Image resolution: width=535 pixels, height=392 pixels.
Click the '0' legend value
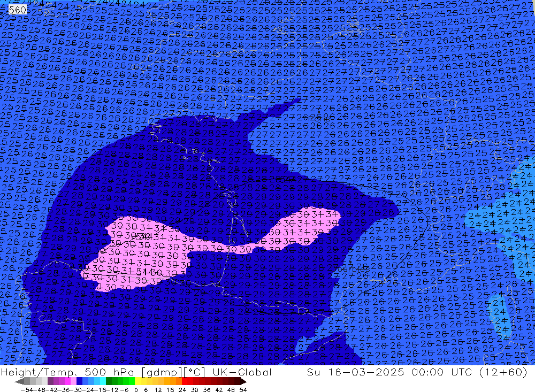136,390
